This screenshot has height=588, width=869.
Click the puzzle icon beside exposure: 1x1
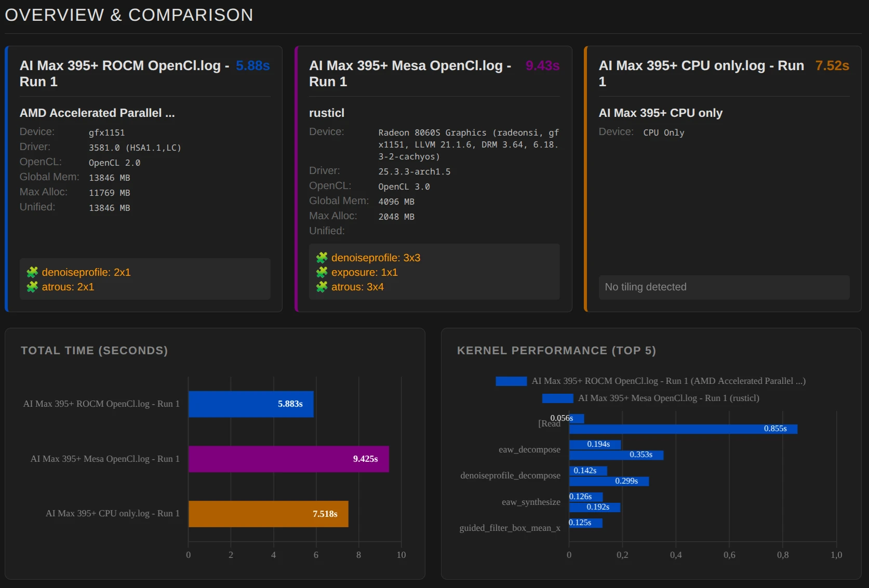point(322,272)
